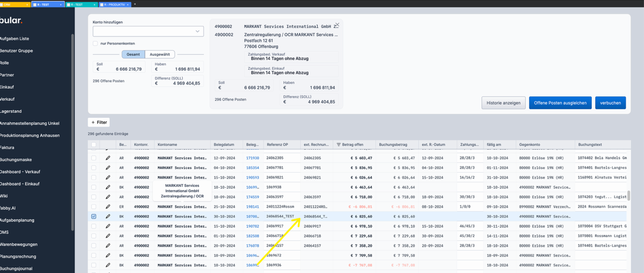Close the R - PRODUKTIV tab
644x273 pixels.
(127, 4)
